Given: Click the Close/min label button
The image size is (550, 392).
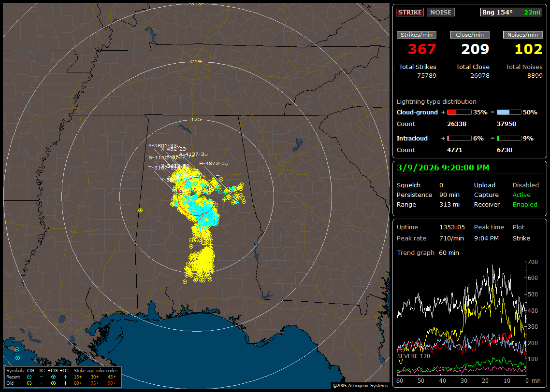Looking at the screenshot, I should coord(470,35).
